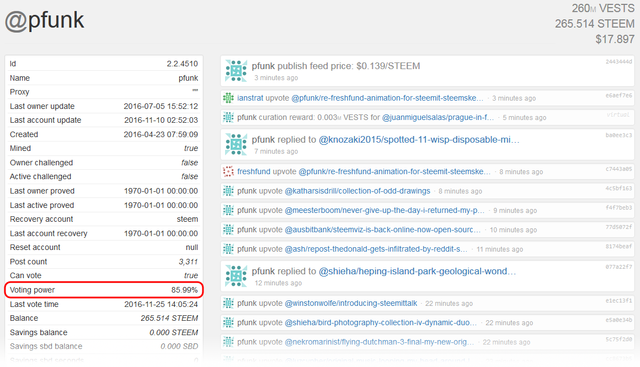Click transaction hash e1ec13f1
640x367 pixels.
(x=618, y=301)
